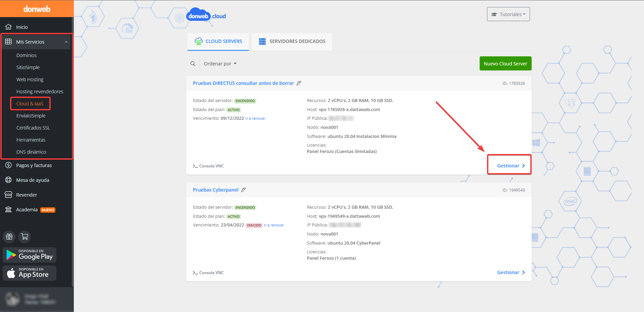Click Gestionar for Pruebas DIRECTUS server
Screen dimensions: 644x312
coord(511,166)
